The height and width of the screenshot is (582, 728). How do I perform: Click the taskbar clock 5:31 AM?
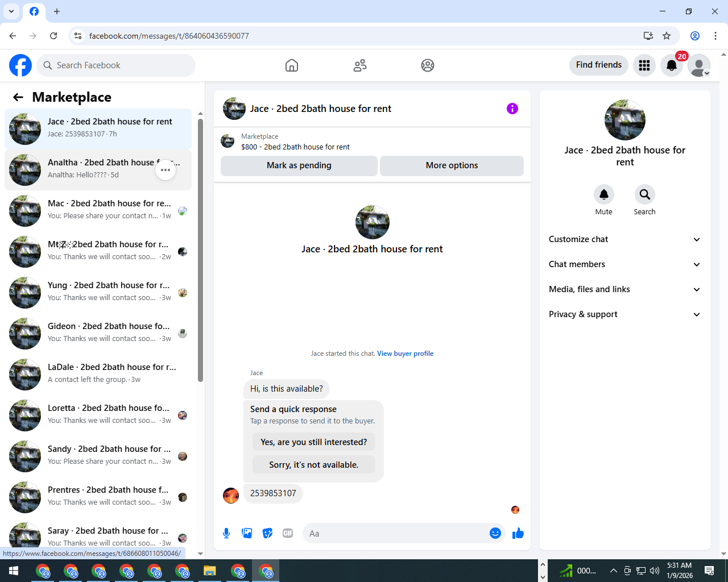coord(680,571)
